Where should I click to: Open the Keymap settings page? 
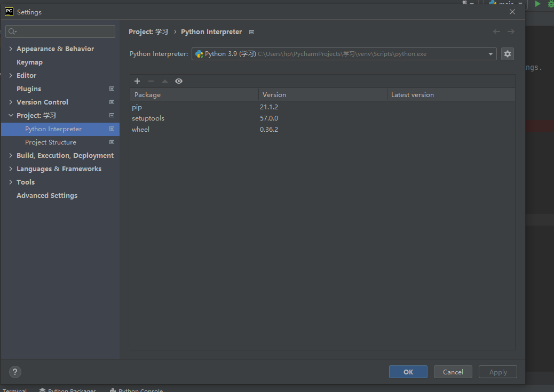(x=29, y=62)
